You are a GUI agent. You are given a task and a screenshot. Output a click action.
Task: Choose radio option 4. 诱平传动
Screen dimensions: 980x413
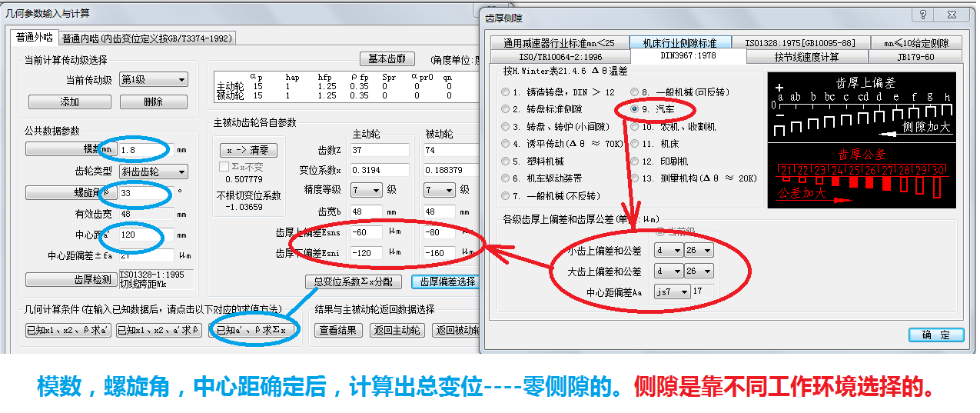(x=505, y=144)
